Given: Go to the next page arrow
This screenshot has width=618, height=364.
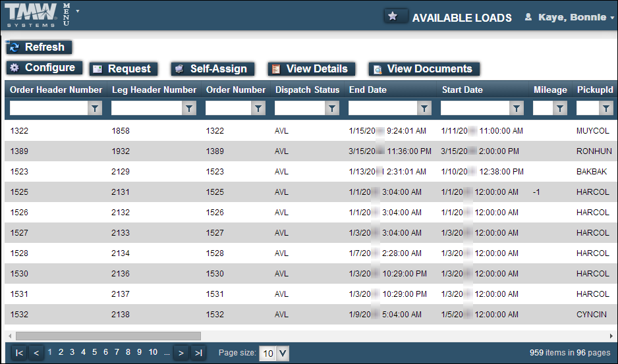Looking at the screenshot, I should click(181, 353).
